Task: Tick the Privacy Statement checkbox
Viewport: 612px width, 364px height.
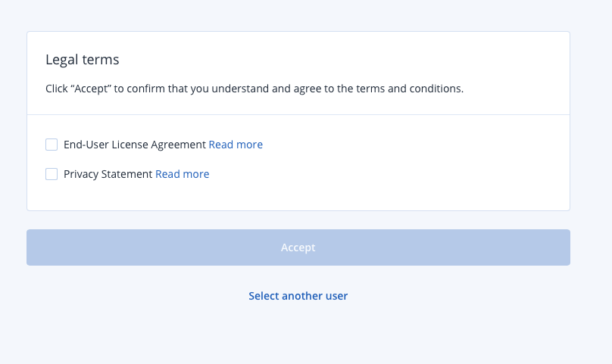Action: 52,174
